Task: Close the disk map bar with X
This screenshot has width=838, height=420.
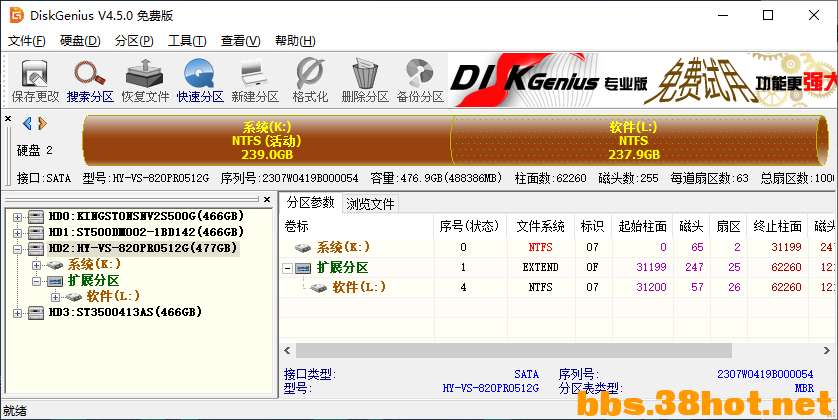Action: tap(8, 119)
